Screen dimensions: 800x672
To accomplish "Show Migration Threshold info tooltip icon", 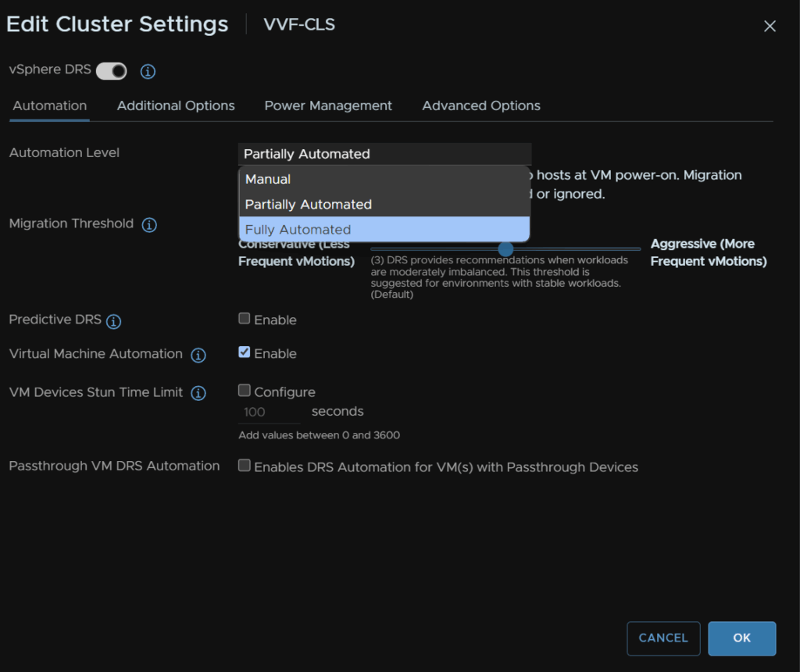I will [x=149, y=224].
